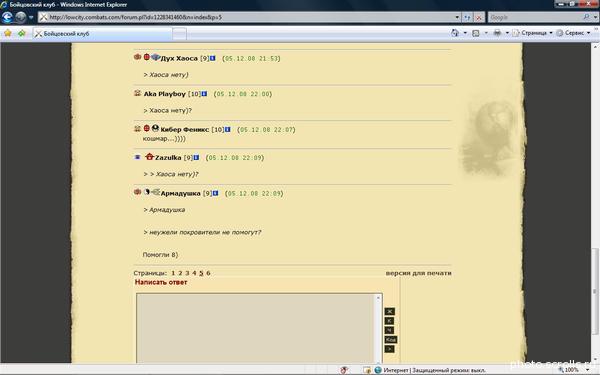600x375 pixels.
Task: Open the info icon beside Aka Playboy
Action: coord(204,94)
